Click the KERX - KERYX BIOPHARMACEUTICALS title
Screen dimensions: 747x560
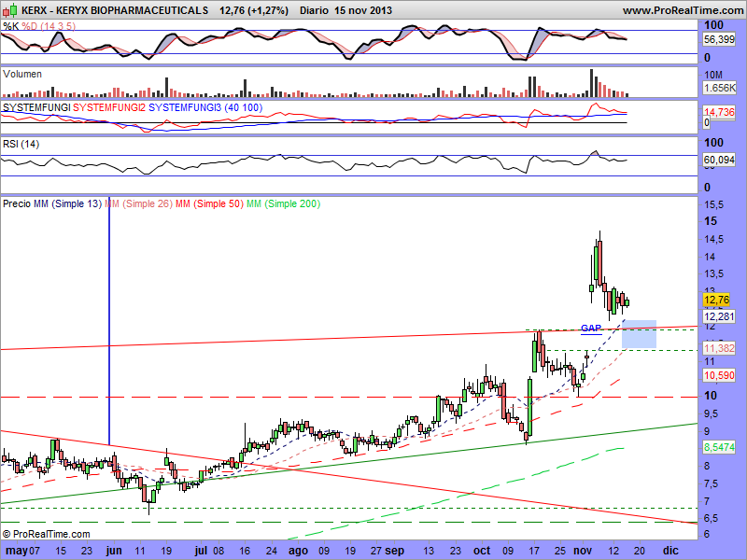tap(115, 10)
